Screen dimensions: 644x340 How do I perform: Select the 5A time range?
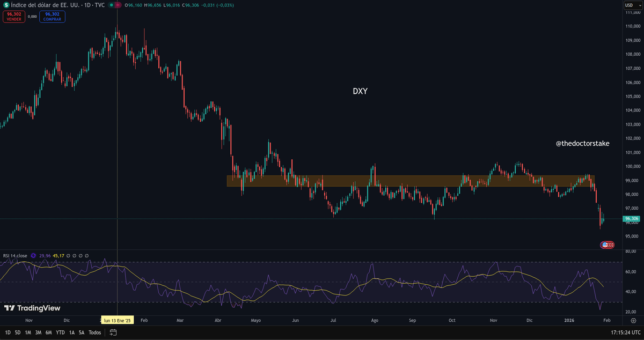(82, 332)
